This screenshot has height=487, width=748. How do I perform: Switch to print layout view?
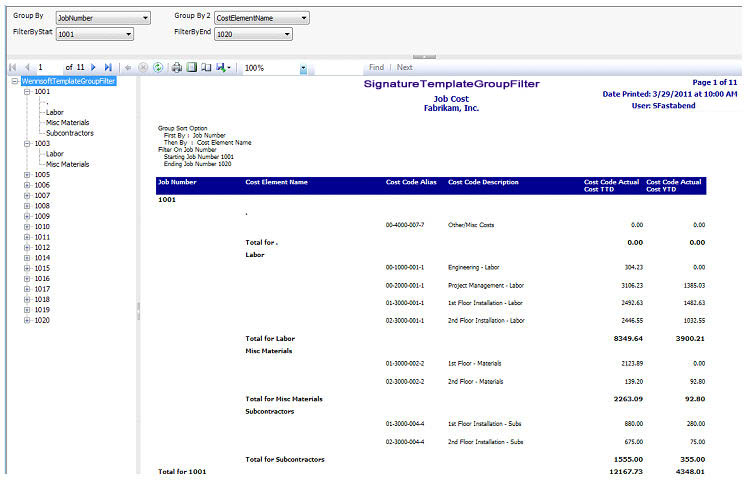click(192, 68)
